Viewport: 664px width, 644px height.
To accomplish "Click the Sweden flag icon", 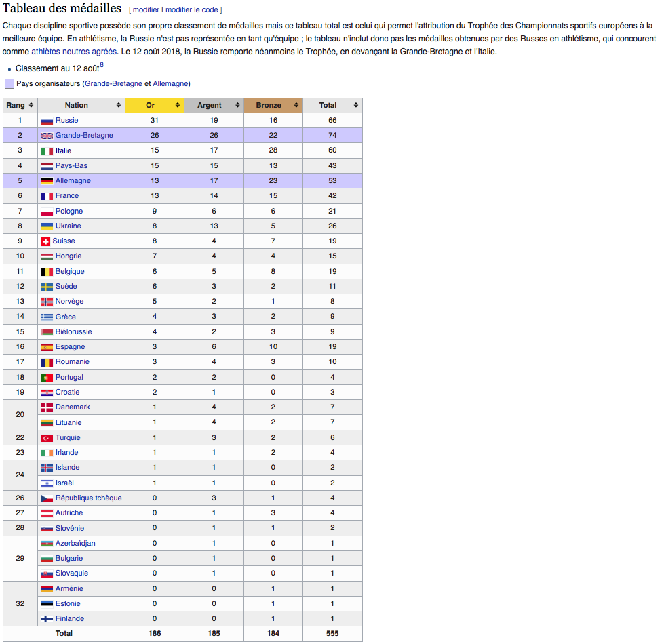I will [47, 287].
